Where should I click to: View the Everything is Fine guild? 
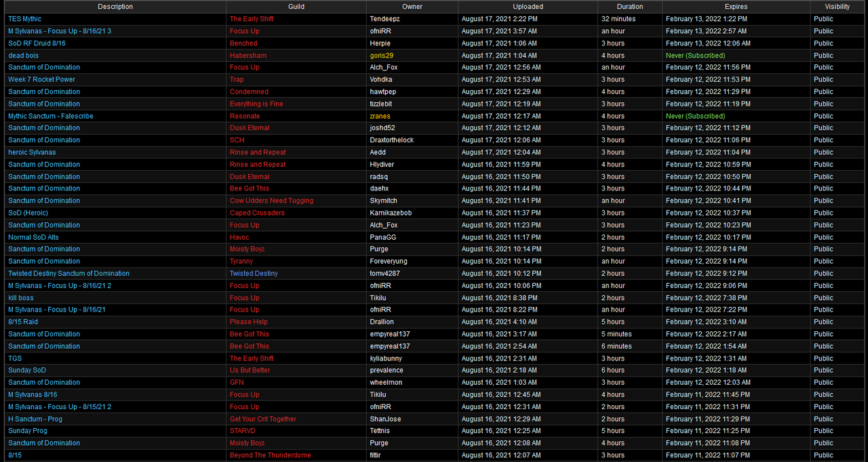256,104
